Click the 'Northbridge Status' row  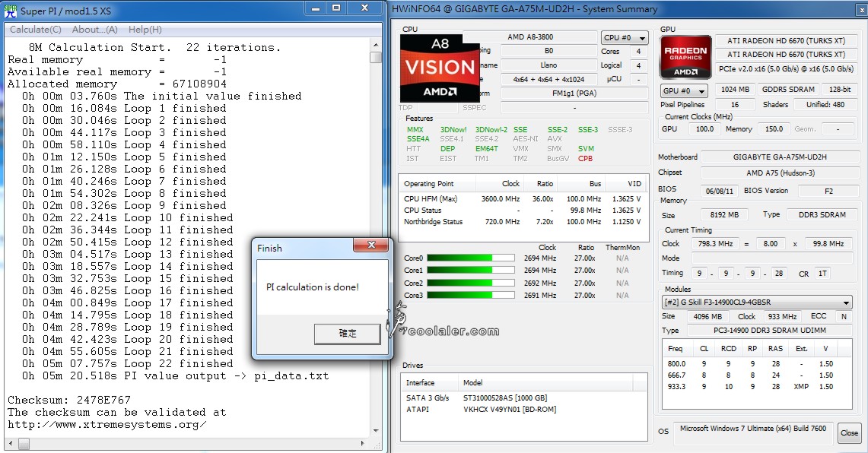tap(522, 222)
